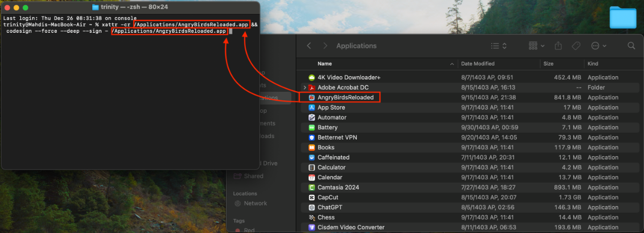Click the Tags icon in Finder toolbar
Image resolution: width=644 pixels, height=233 pixels.
(x=576, y=46)
